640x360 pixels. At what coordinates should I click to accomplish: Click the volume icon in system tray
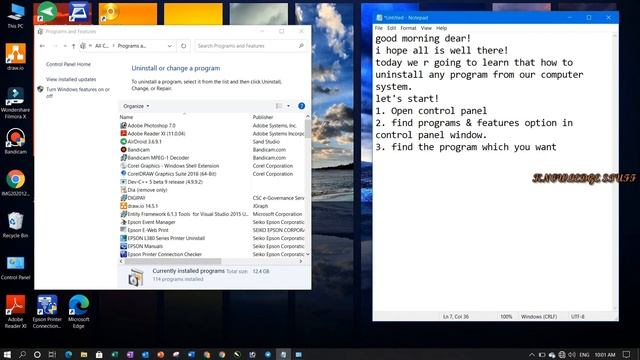coord(571,355)
